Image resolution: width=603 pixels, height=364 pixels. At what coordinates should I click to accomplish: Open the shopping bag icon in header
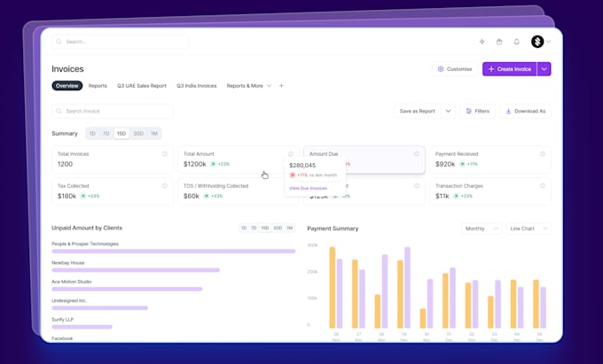click(x=499, y=42)
